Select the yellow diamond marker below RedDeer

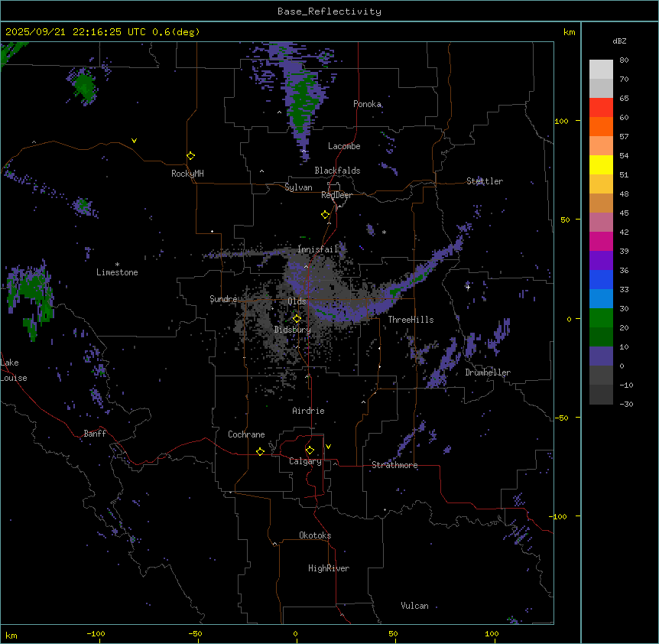(x=326, y=215)
